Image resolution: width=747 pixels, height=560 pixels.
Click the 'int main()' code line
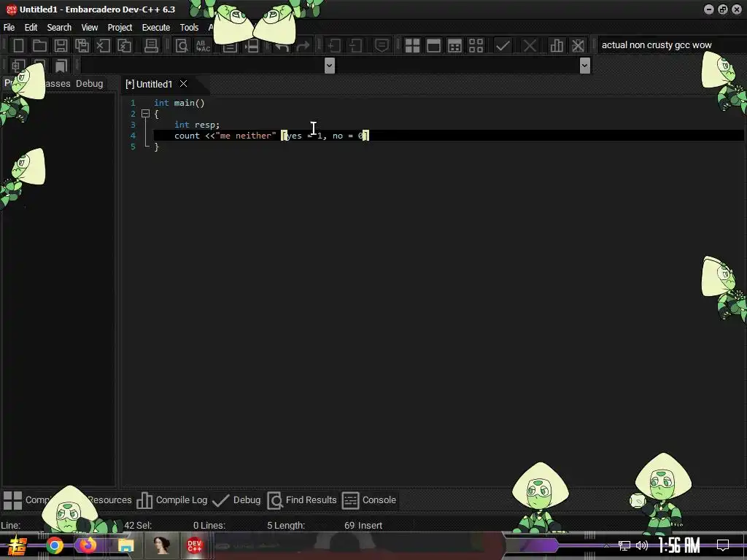(x=179, y=103)
